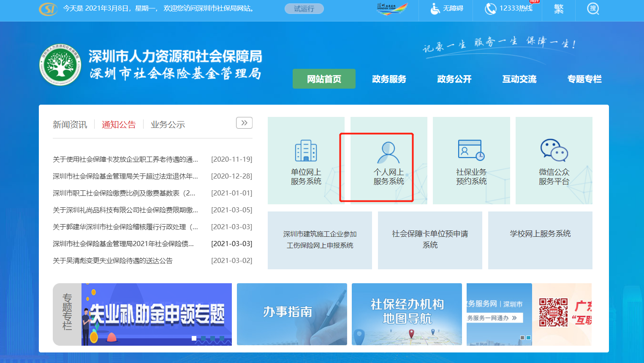Open the 社保经办机构地图导航 banner

pyautogui.click(x=407, y=314)
